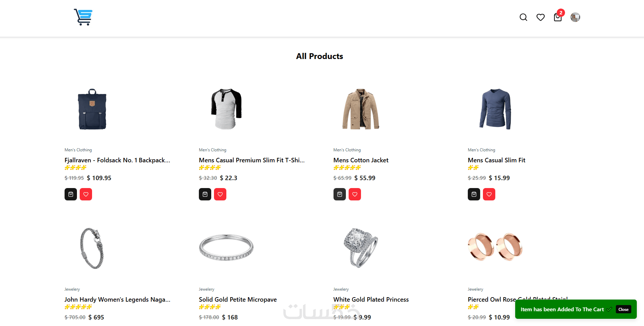Open John Hardy Women's Legends Naga title
This screenshot has height=326, width=644.
(x=117, y=300)
